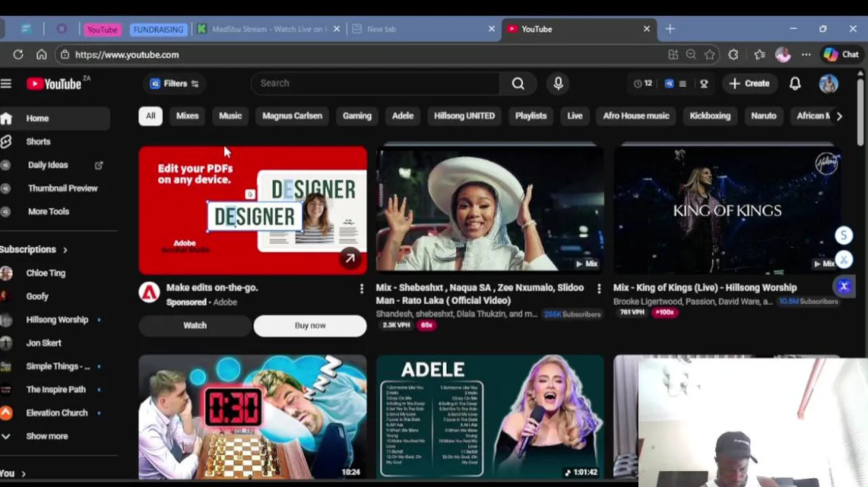868x487 pixels.
Task: Select the Hillsong UNITED chip
Action: tap(464, 116)
